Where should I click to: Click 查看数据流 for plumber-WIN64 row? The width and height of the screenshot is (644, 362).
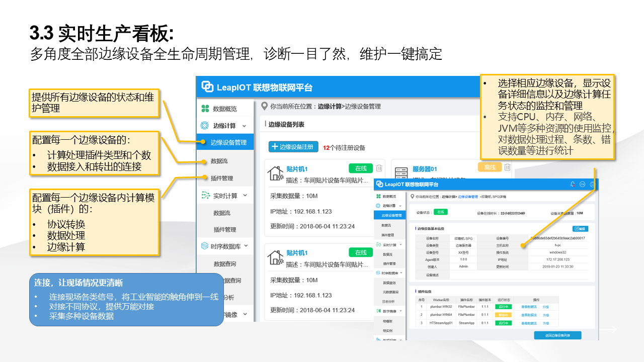click(529, 315)
